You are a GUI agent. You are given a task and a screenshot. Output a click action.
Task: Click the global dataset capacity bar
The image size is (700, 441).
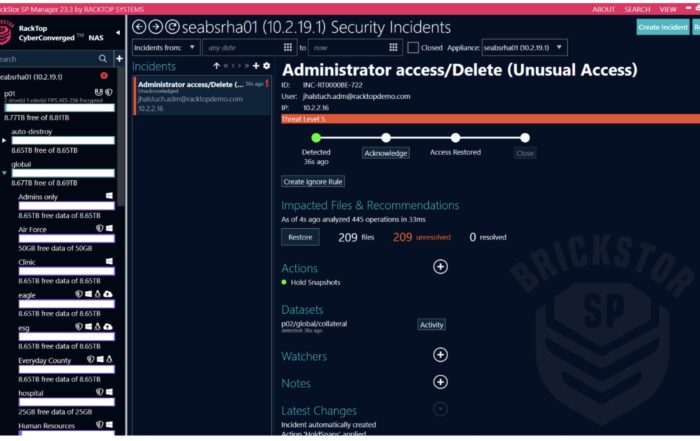pyautogui.click(x=63, y=173)
